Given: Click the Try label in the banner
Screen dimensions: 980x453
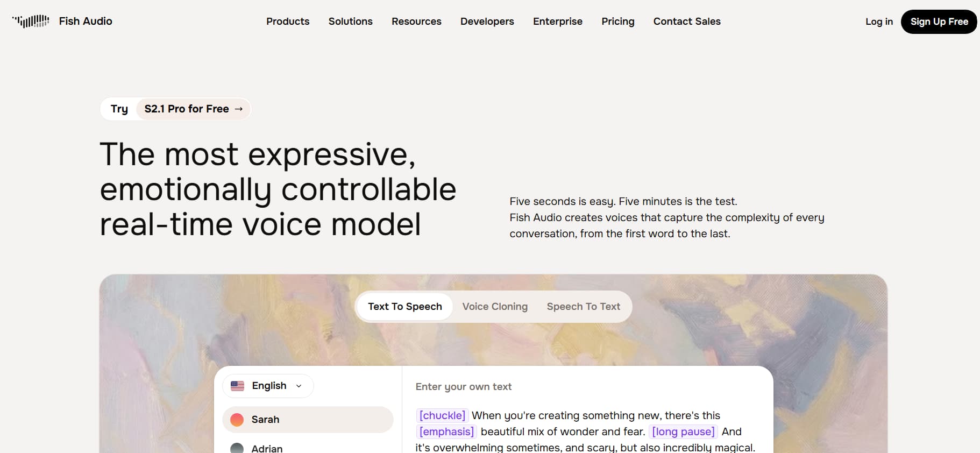Looking at the screenshot, I should coord(119,109).
